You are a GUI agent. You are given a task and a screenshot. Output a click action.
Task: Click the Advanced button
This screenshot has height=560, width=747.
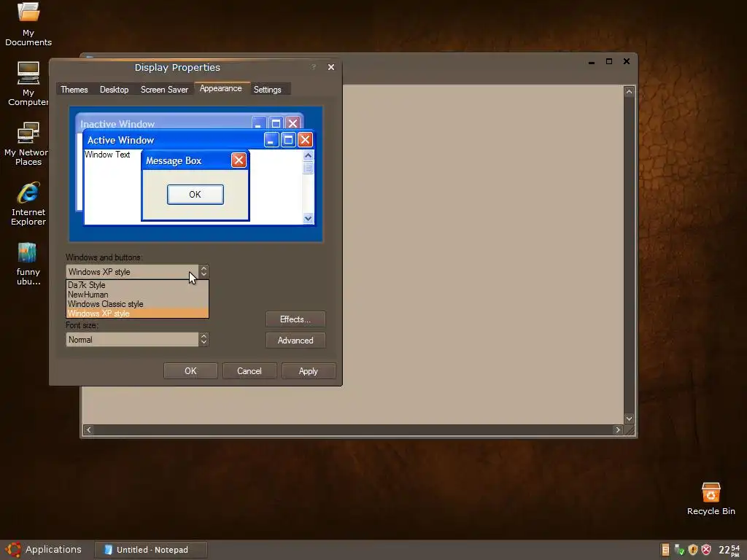[295, 341]
